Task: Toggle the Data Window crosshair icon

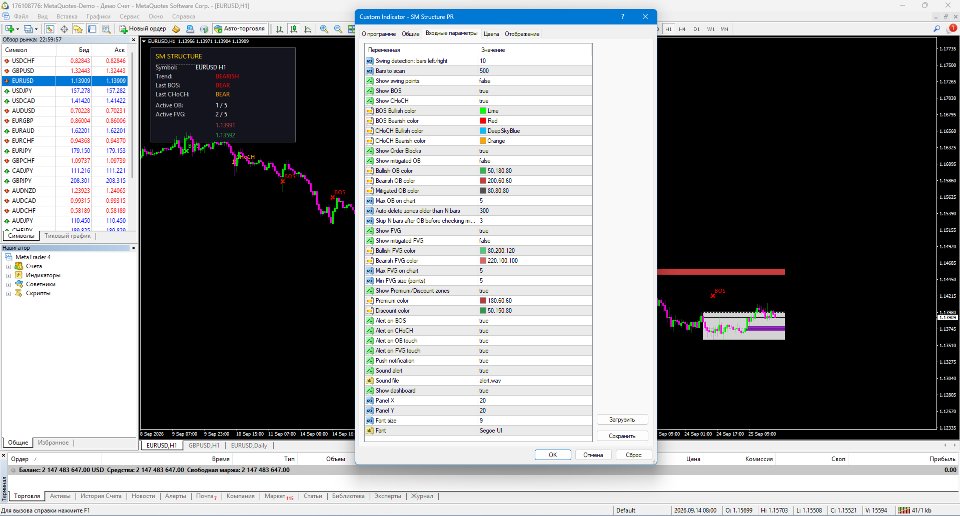Action: click(x=64, y=29)
